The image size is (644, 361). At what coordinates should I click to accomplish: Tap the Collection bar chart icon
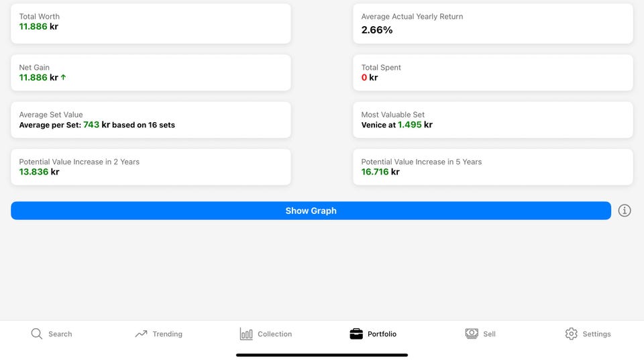[246, 333]
